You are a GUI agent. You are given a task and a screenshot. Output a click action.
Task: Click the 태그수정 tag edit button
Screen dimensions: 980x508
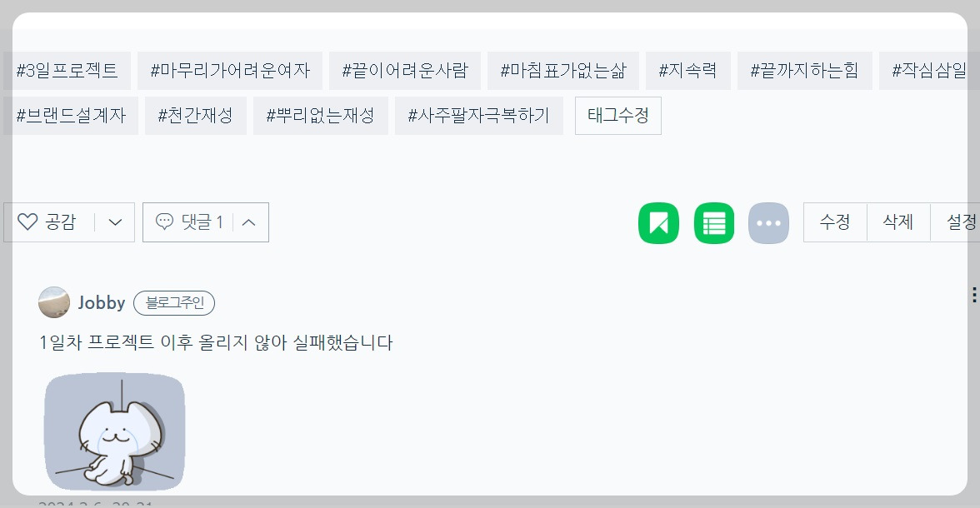[617, 116]
